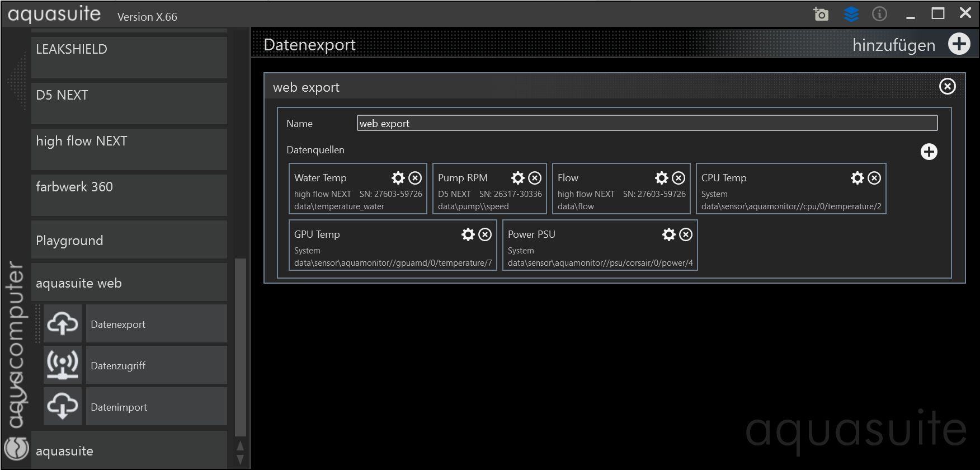Open the Playground sidebar entry

point(129,240)
